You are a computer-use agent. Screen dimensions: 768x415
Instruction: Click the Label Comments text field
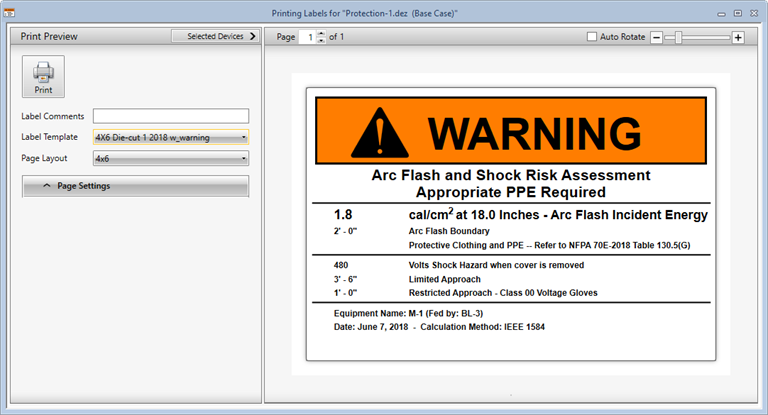(x=170, y=116)
